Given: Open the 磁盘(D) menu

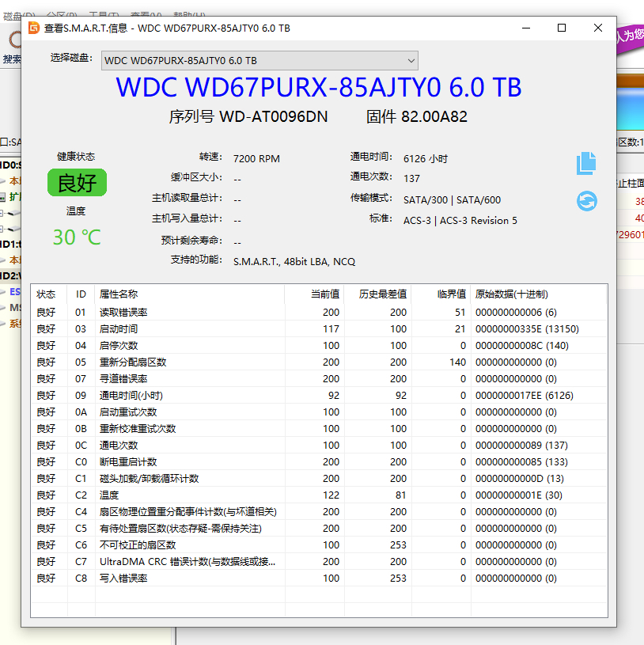Looking at the screenshot, I should pos(17,13).
